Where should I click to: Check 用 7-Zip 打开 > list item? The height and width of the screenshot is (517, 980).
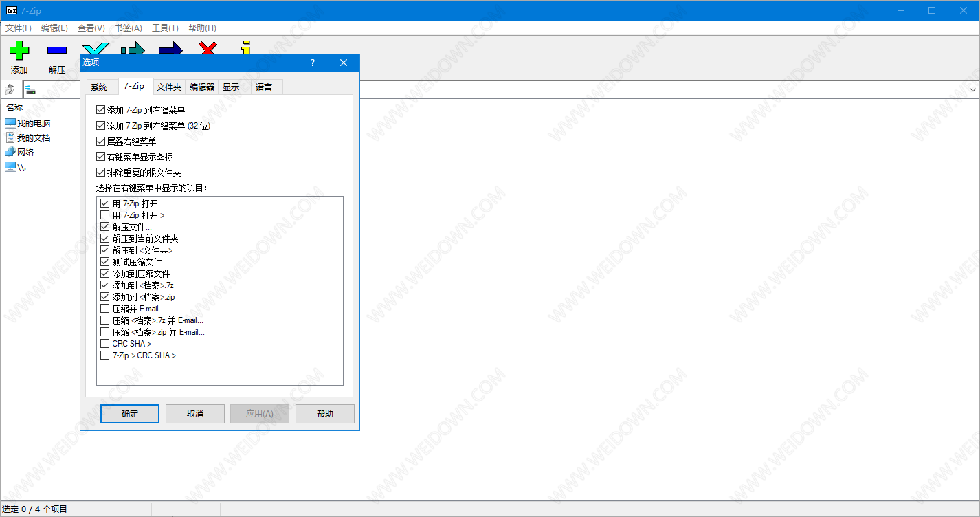[x=105, y=215]
